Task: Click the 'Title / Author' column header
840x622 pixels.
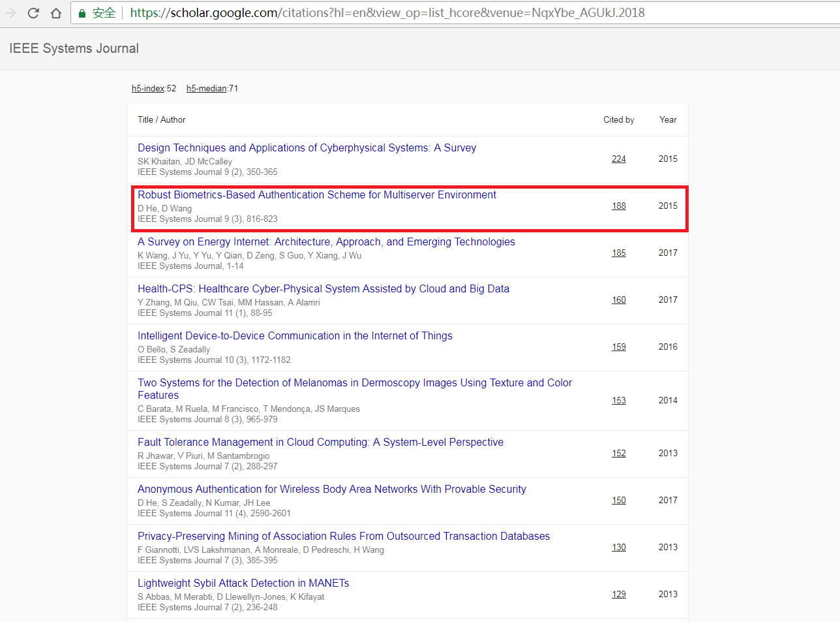Action: 162,120
